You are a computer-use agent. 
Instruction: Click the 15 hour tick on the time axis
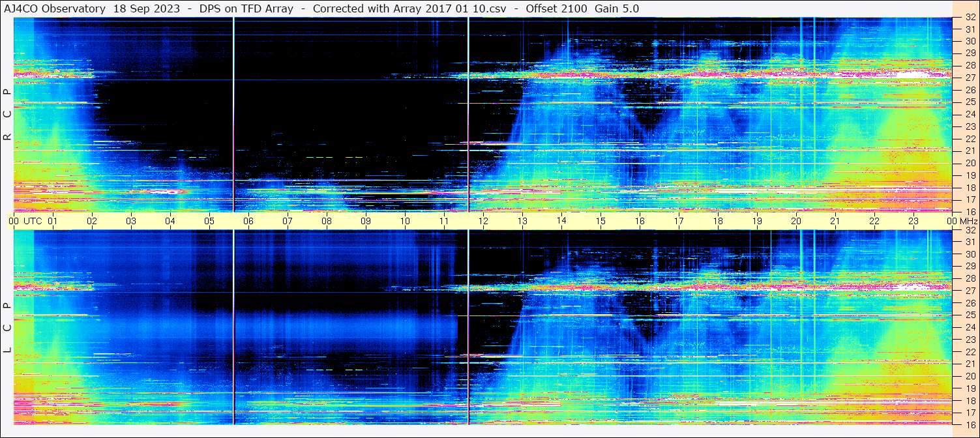601,221
